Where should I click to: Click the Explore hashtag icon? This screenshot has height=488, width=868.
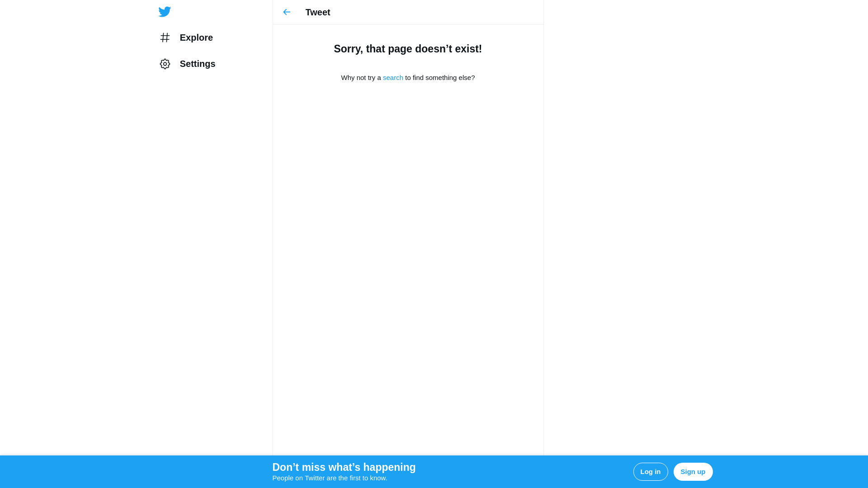coord(165,38)
